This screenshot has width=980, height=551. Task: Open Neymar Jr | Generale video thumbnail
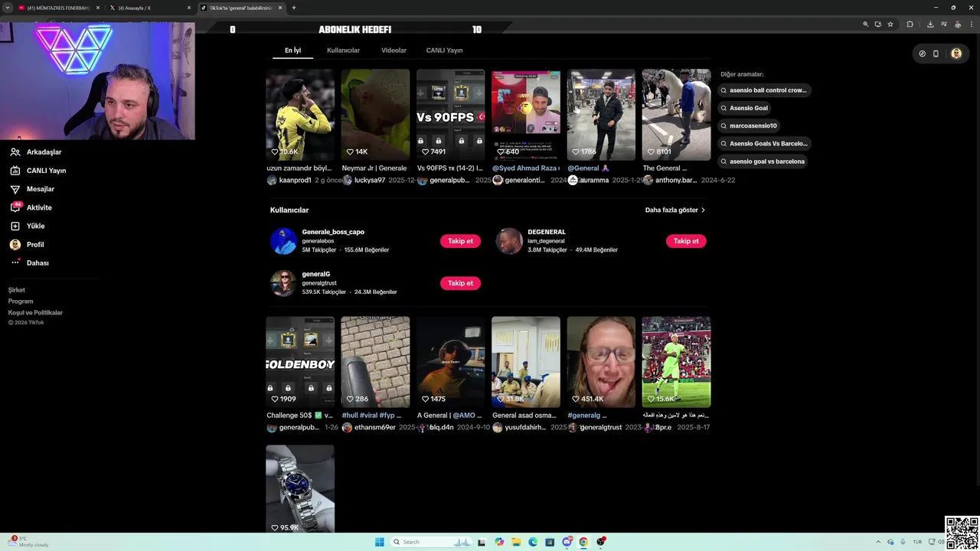375,115
